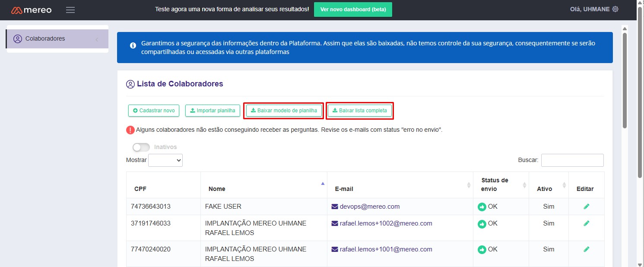Screen dimensions: 644x267
Task: Click the red warning alert icon
Action: (x=130, y=130)
